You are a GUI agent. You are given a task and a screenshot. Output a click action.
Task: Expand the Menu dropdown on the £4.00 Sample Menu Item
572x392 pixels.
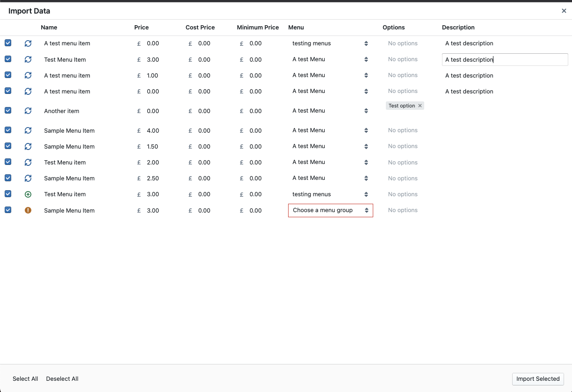(x=330, y=130)
